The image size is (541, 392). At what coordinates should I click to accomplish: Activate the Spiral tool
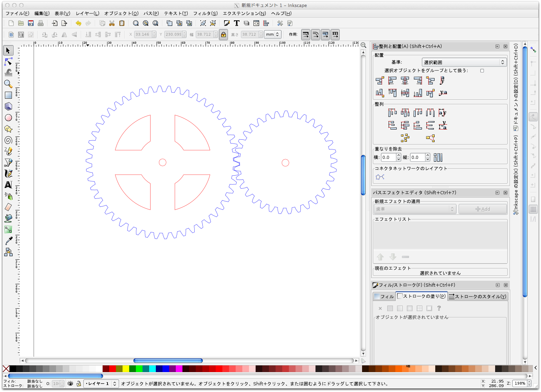pyautogui.click(x=8, y=140)
